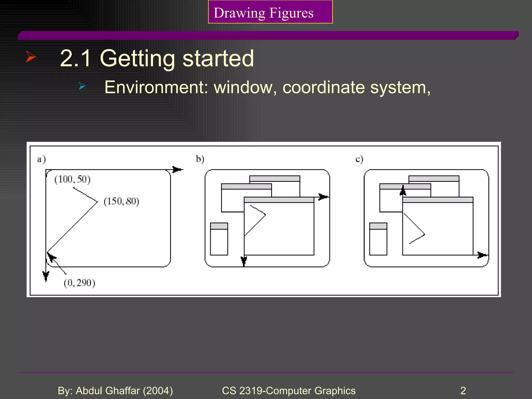Click the right arrowhead in diagram b

click(x=323, y=197)
